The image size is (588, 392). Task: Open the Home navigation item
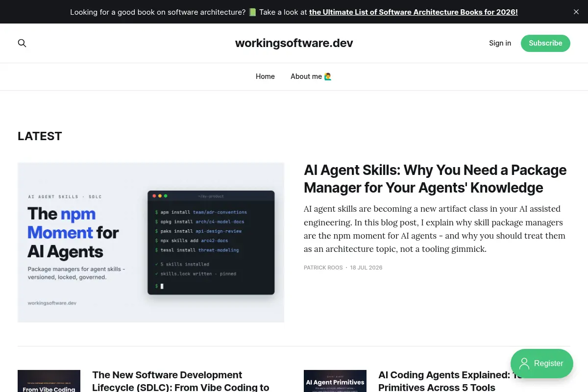[x=265, y=76]
